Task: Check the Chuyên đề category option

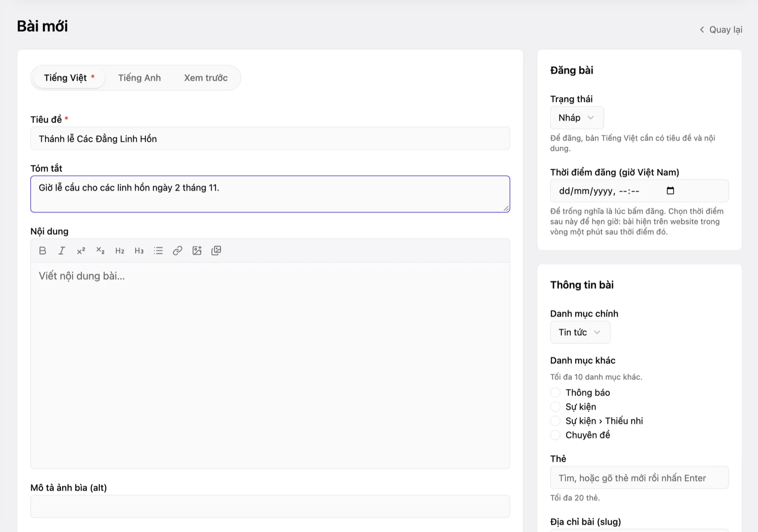Action: (x=555, y=435)
